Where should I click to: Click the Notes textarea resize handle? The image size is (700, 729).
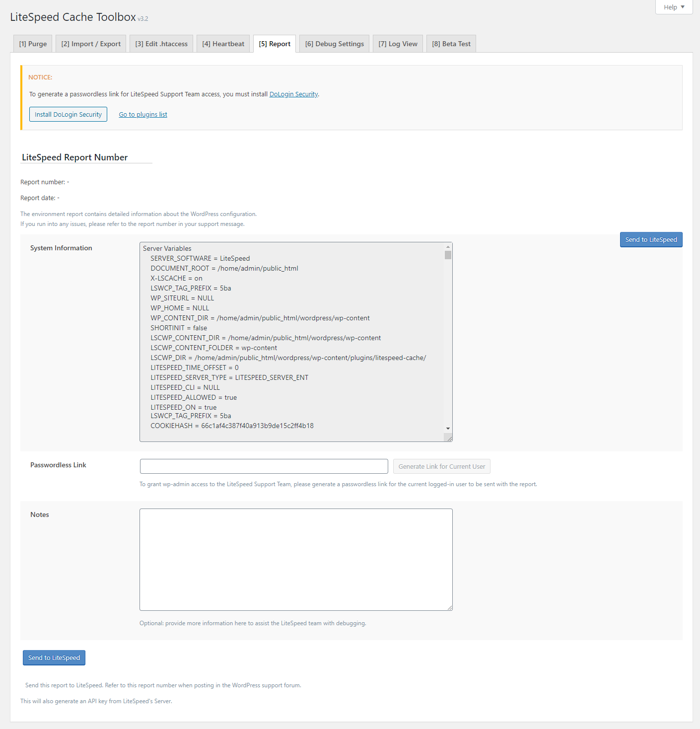449,607
